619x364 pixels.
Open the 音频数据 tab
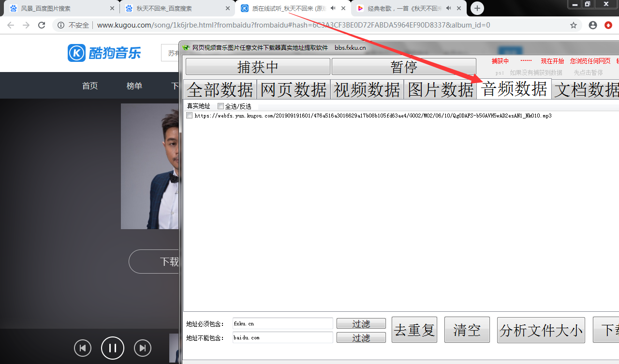515,89
